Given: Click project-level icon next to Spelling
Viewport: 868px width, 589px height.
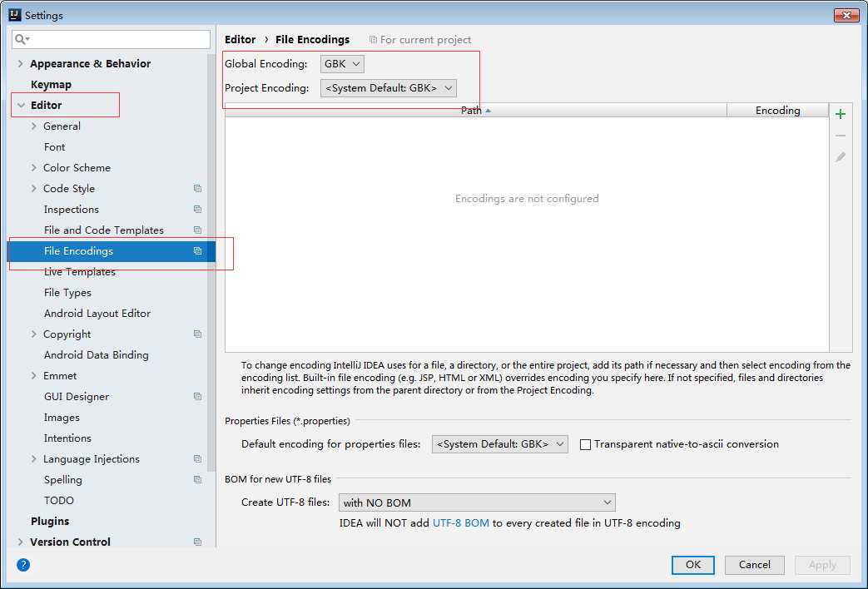Looking at the screenshot, I should click(x=197, y=479).
